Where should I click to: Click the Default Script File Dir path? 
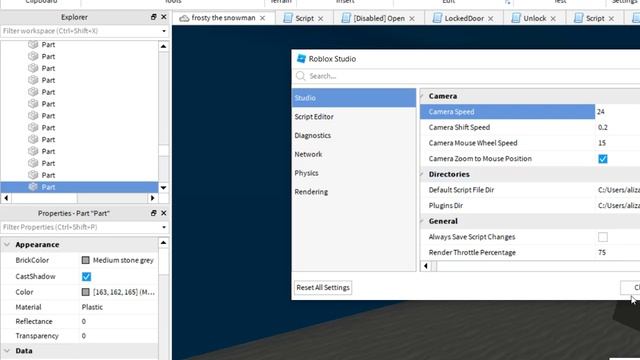pyautogui.click(x=619, y=190)
